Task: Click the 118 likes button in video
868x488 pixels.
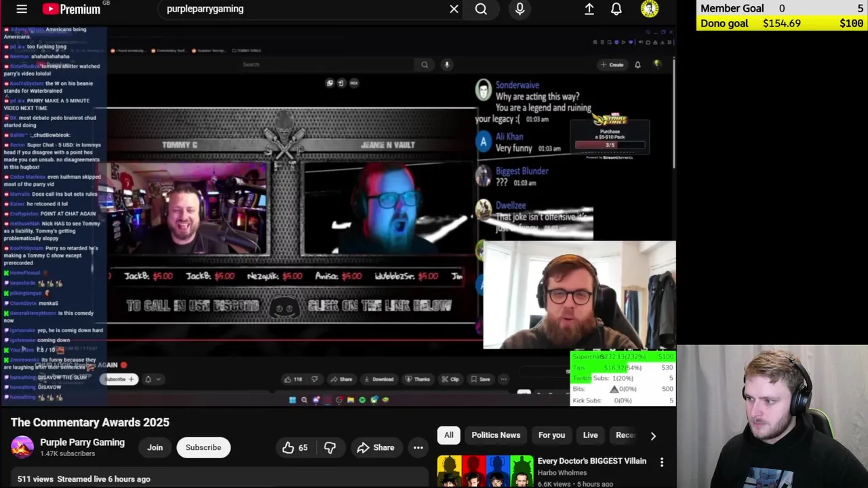Action: [x=294, y=379]
